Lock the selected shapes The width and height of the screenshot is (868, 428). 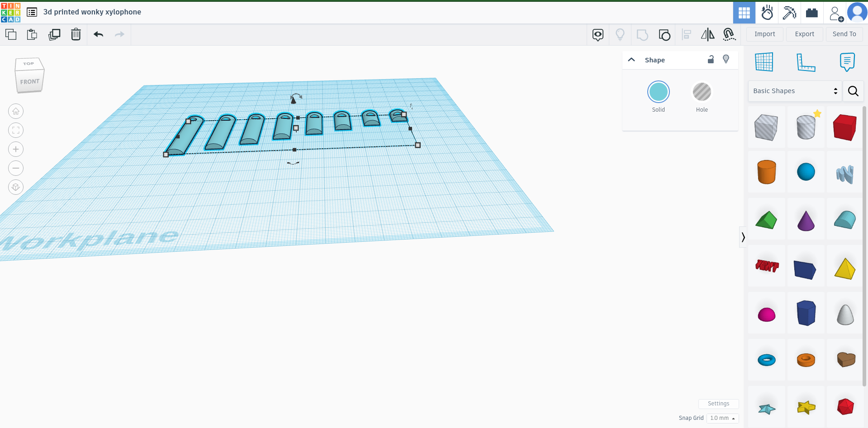click(x=711, y=60)
